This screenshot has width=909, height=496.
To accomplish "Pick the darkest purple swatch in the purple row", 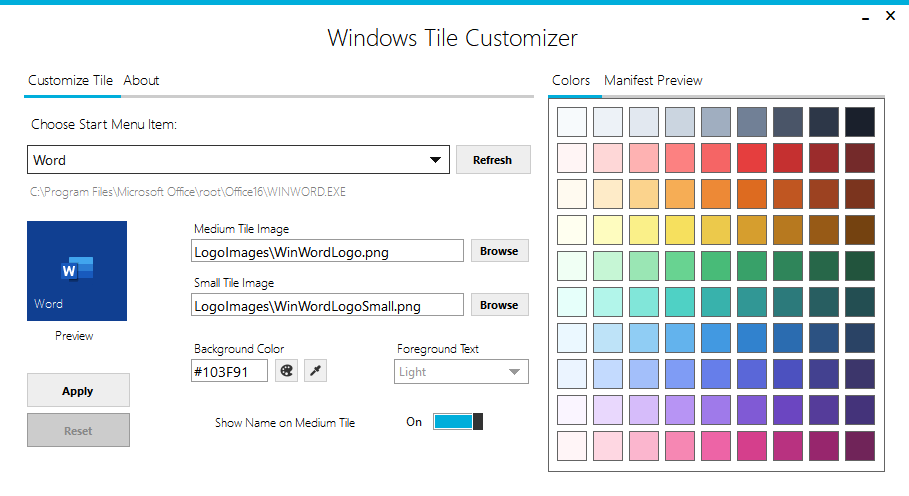I will [860, 409].
